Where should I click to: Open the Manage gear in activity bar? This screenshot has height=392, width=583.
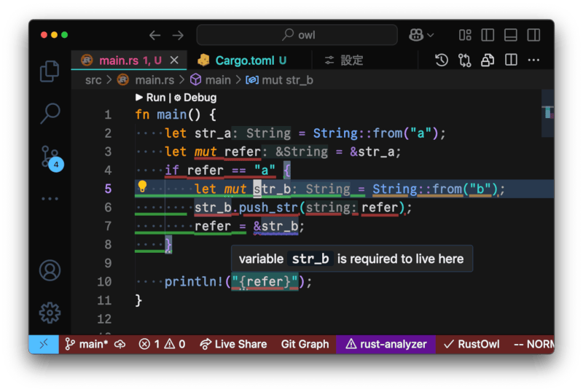50,313
